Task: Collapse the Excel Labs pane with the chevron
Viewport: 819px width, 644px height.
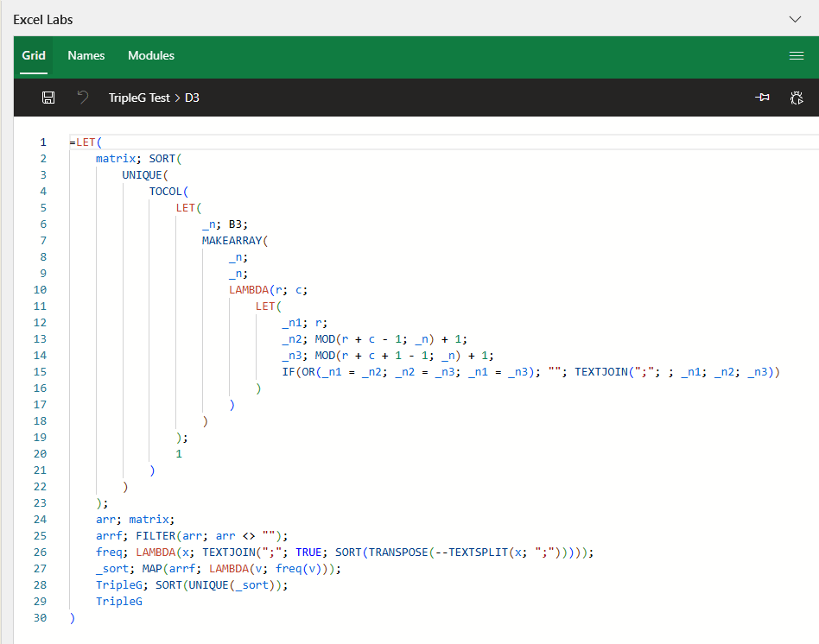Action: pos(796,18)
